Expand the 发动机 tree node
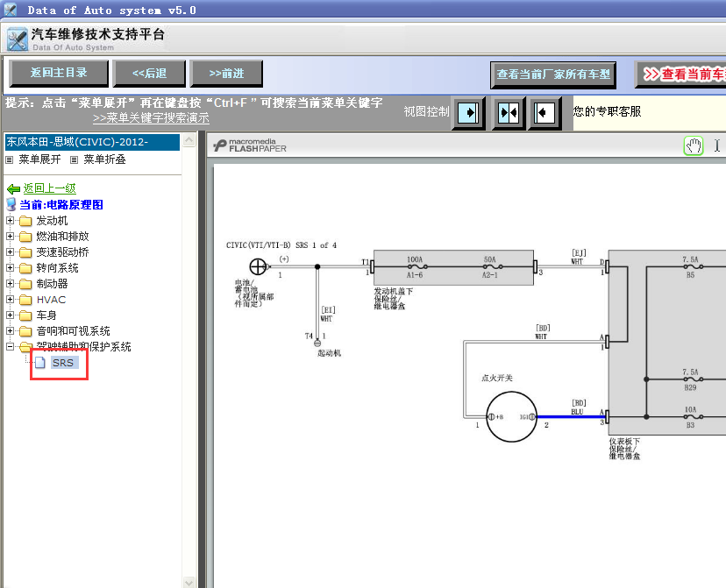 10,220
